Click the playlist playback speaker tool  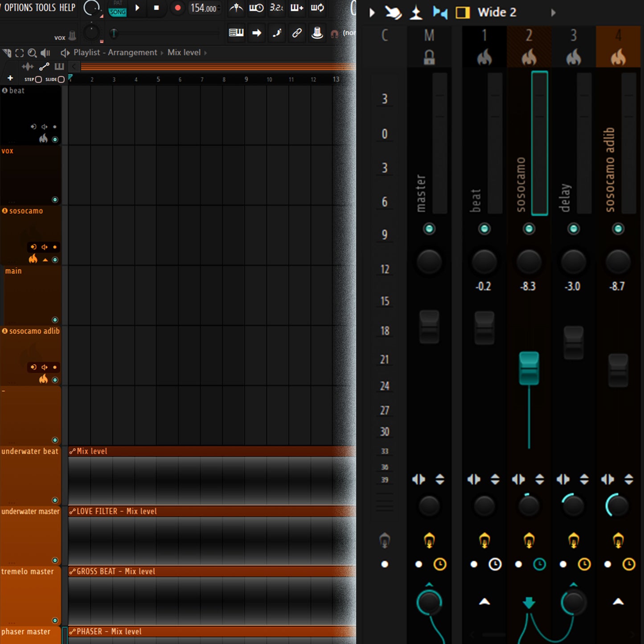click(x=45, y=53)
